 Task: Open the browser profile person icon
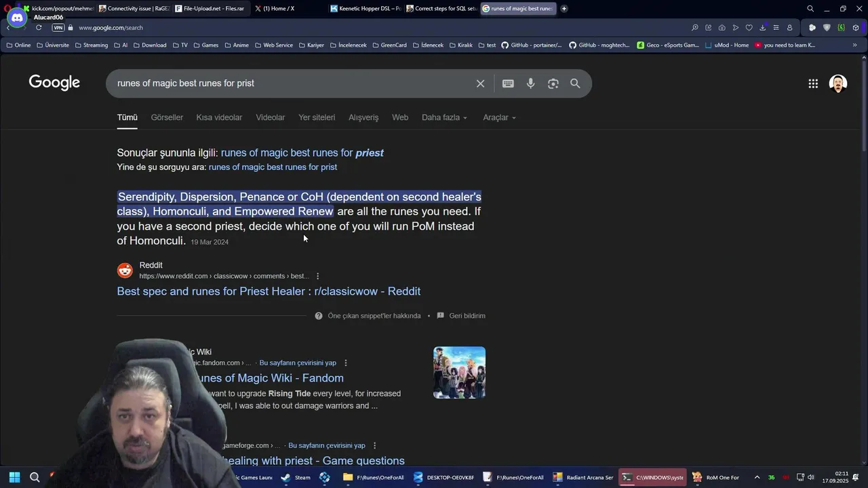[x=789, y=28]
